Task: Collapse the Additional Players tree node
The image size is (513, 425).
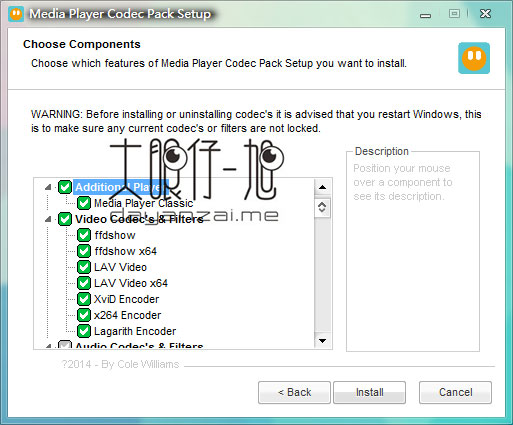Action: (x=48, y=187)
